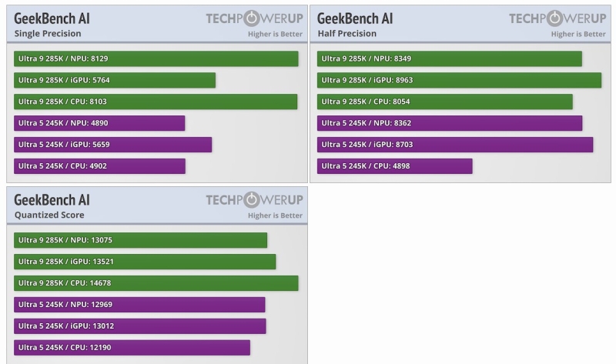Click the Ultra 5 245K / CPU: 4898 bar

point(394,166)
